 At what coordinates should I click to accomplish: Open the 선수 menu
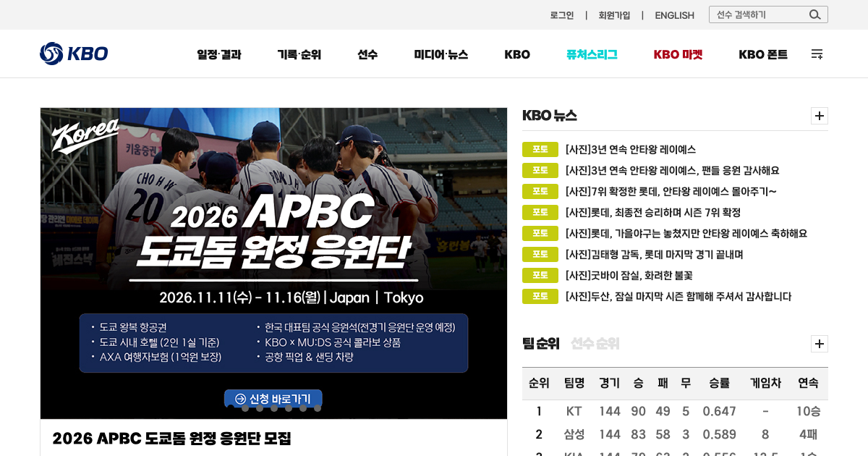(x=367, y=54)
